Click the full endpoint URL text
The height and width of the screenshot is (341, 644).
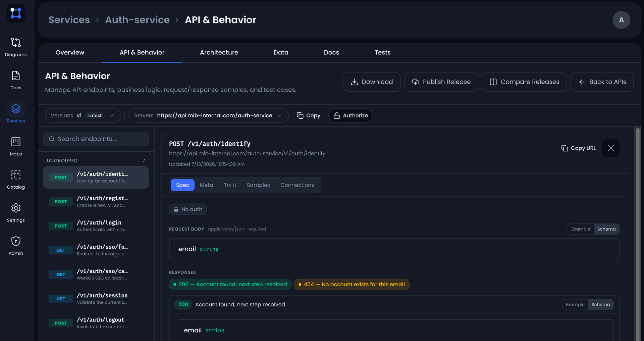pos(247,153)
